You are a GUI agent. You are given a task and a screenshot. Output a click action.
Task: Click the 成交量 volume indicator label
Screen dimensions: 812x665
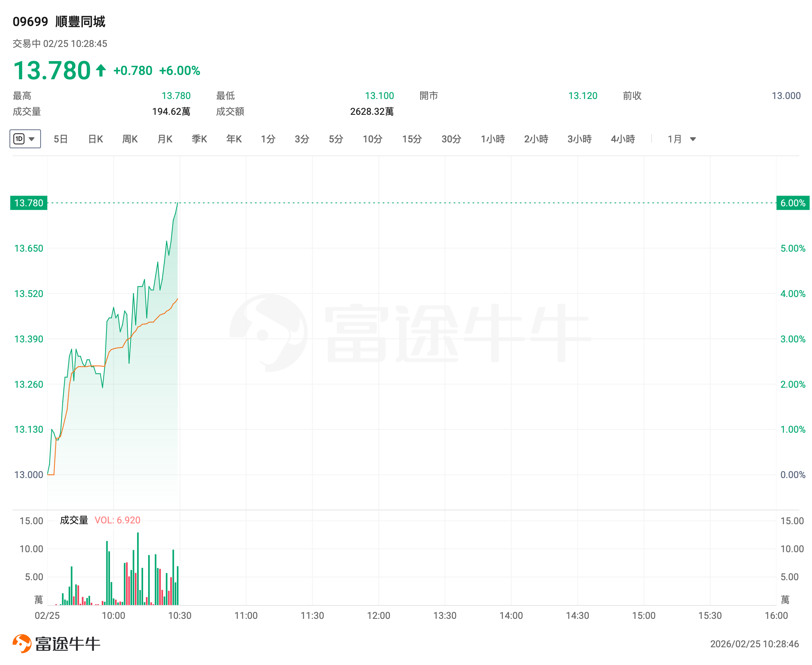pyautogui.click(x=74, y=520)
